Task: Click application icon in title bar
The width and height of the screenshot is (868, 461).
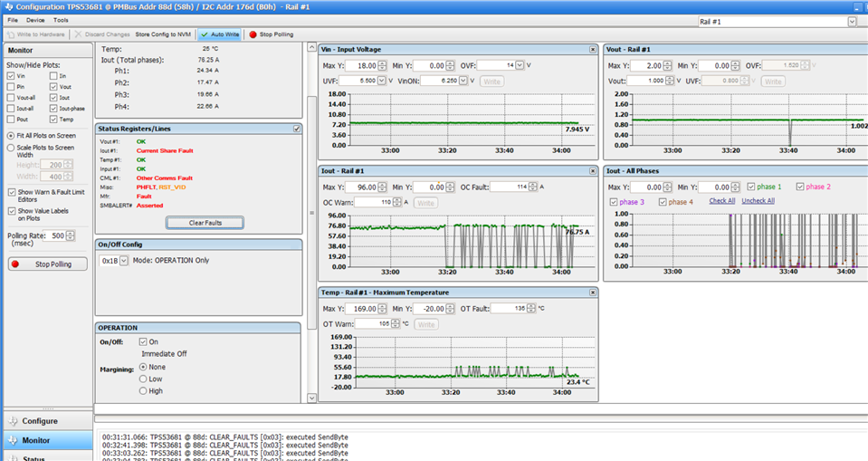Action: 8,6
